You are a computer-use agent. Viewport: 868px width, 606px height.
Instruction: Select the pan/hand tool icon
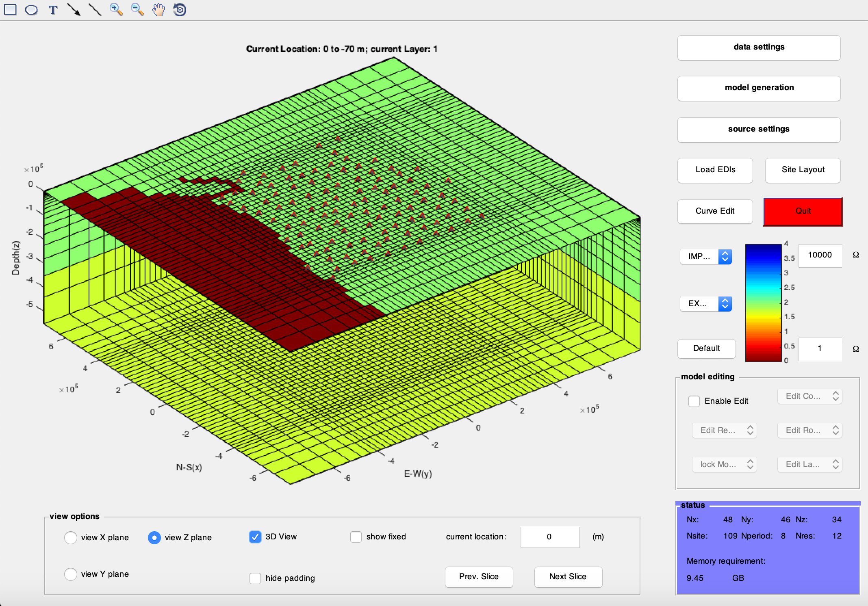(157, 9)
